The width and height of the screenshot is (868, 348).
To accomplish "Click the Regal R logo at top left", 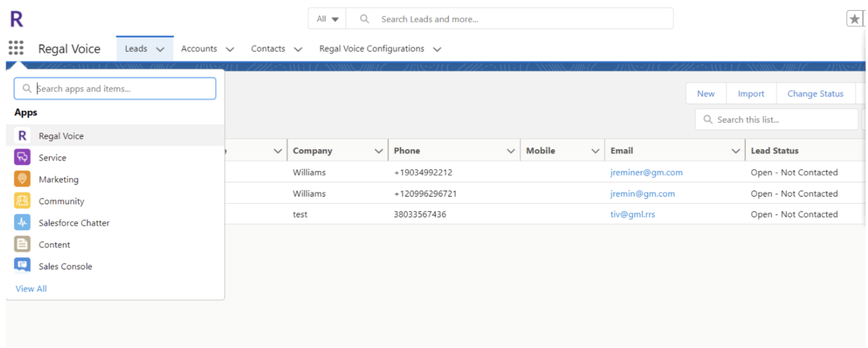I will 17,19.
